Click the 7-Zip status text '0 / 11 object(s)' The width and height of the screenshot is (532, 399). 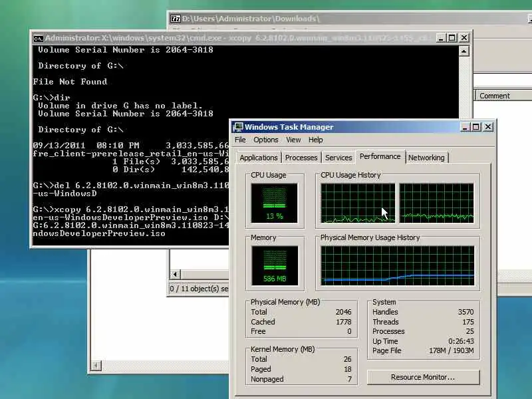pyautogui.click(x=199, y=289)
